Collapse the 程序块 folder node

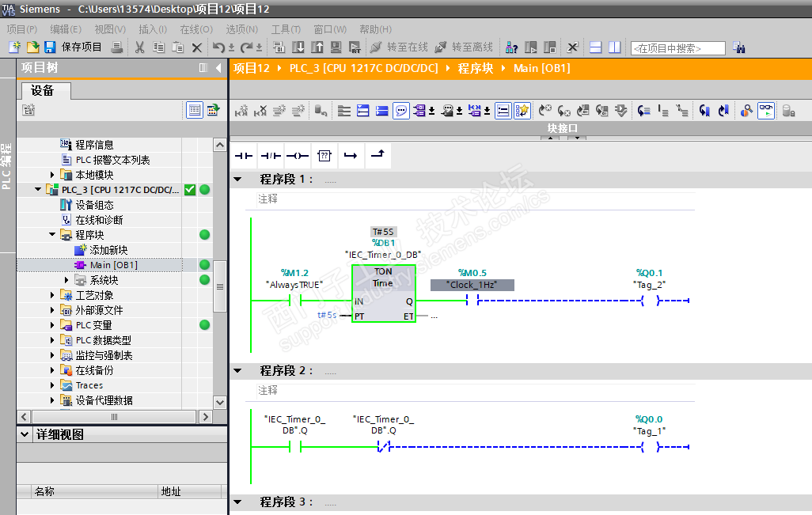click(52, 235)
